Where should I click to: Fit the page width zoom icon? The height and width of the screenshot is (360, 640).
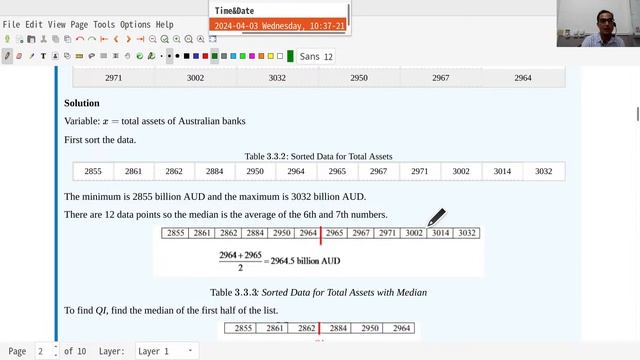pyautogui.click(x=164, y=39)
